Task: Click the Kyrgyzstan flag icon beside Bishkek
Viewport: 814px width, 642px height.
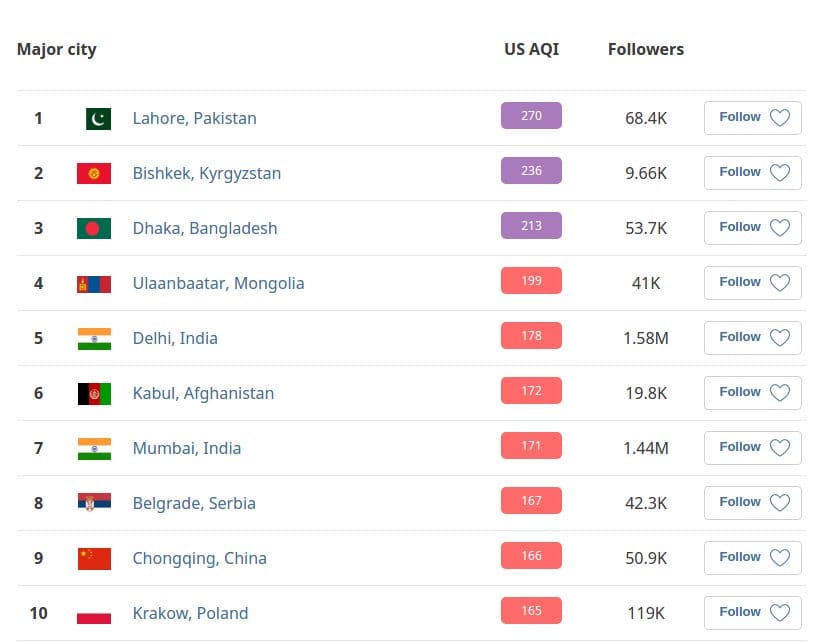Action: click(x=94, y=173)
